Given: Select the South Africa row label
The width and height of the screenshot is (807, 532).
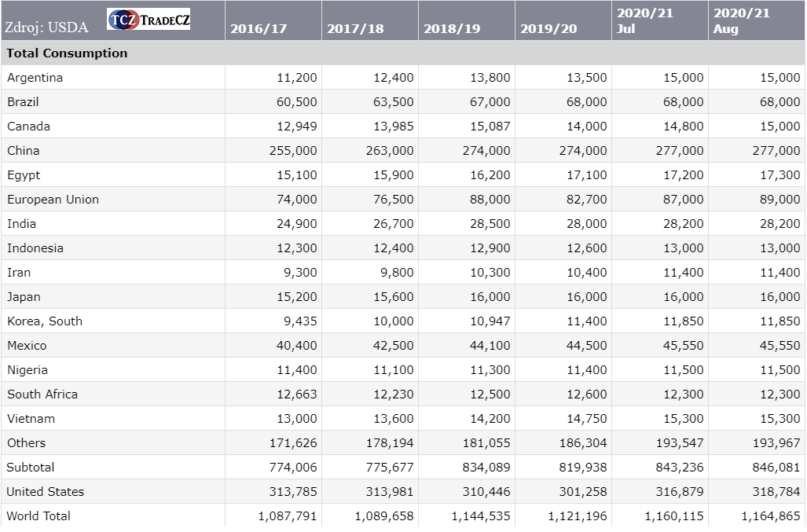Looking at the screenshot, I should click(x=42, y=394).
